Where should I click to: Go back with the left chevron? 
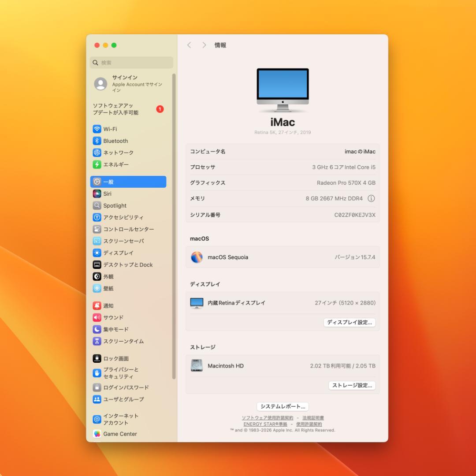189,45
